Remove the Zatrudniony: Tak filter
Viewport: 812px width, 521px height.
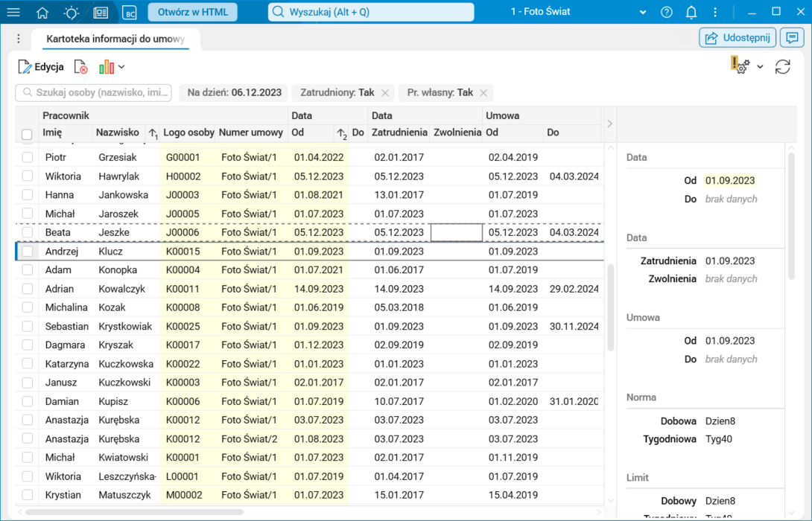[384, 92]
